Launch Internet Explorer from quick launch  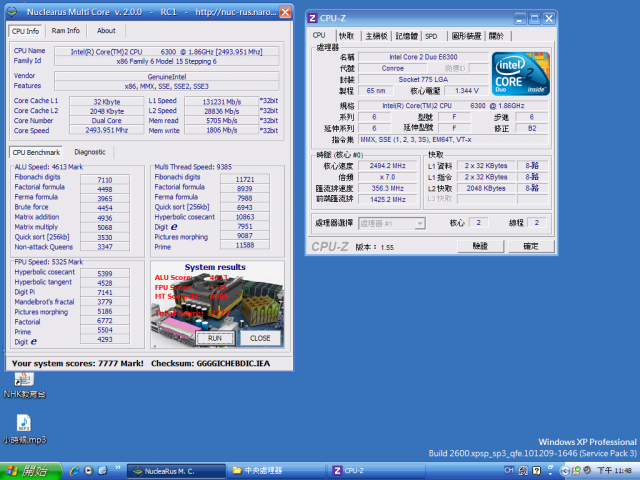click(x=74, y=471)
